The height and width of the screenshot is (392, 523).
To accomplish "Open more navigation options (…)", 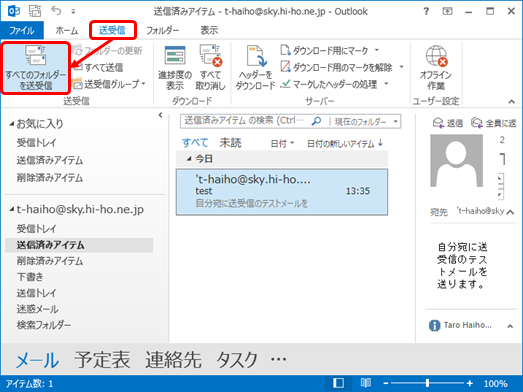I will tap(279, 360).
